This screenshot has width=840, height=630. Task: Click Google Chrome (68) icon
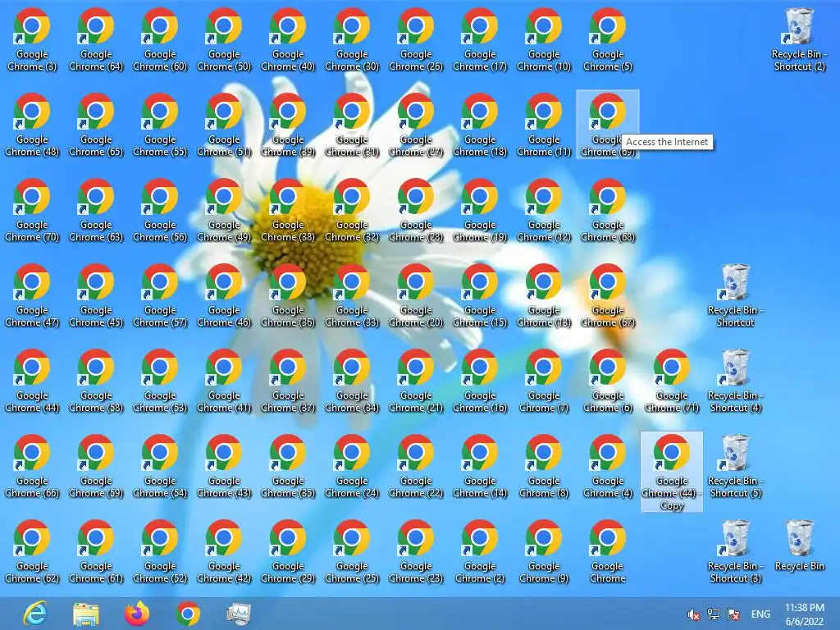pos(608,210)
